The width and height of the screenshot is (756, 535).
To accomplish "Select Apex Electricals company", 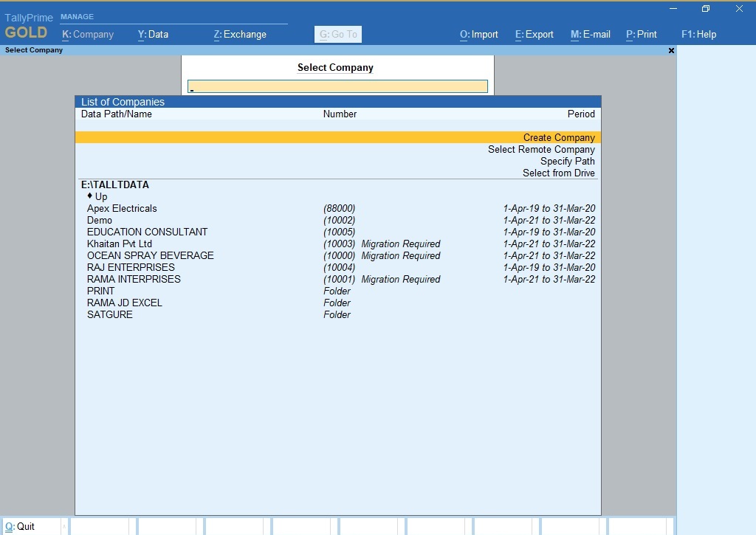I will click(122, 208).
